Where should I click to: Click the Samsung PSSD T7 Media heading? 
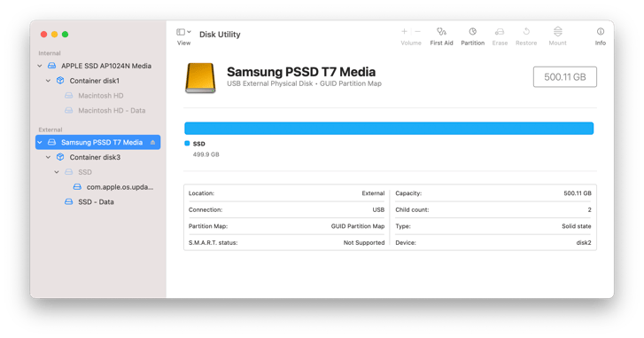(x=301, y=72)
